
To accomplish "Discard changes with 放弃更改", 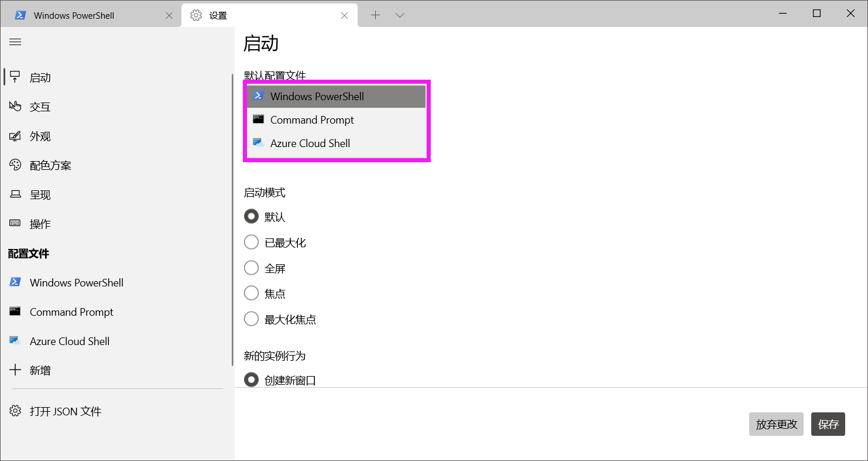I will (776, 424).
